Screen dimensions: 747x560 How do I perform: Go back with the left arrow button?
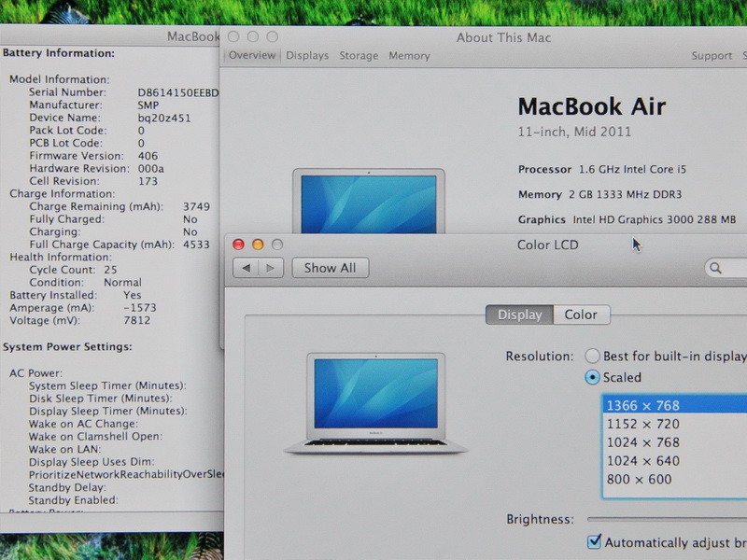click(246, 268)
